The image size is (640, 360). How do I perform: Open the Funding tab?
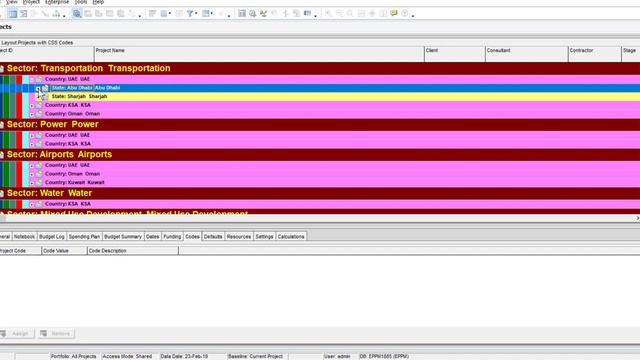172,237
